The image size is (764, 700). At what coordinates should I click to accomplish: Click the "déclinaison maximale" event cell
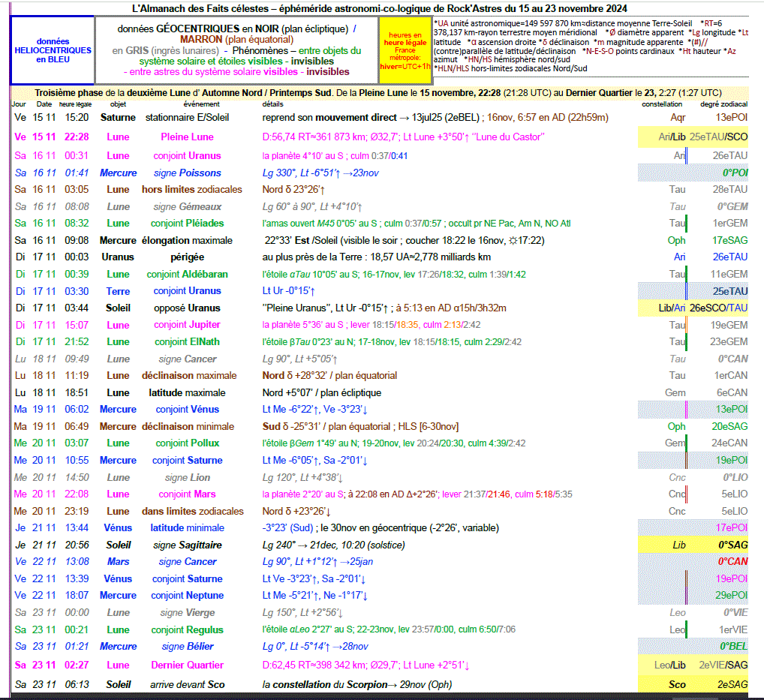189,376
